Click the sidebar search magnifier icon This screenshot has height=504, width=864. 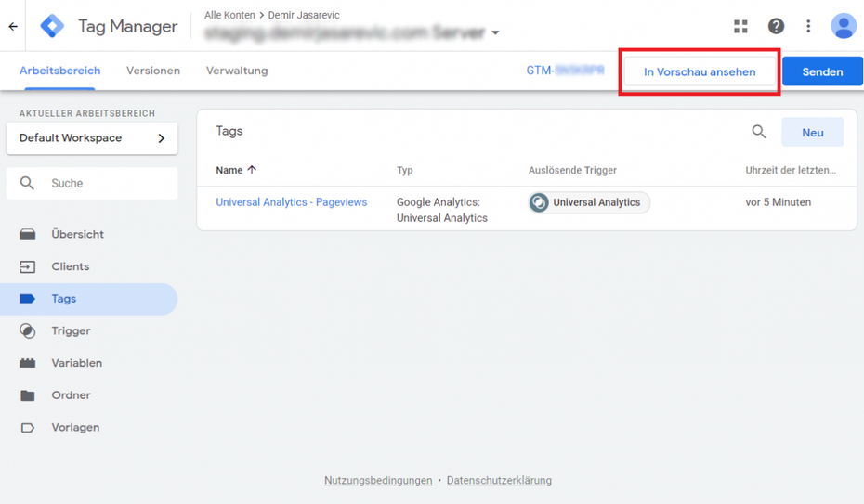27,183
